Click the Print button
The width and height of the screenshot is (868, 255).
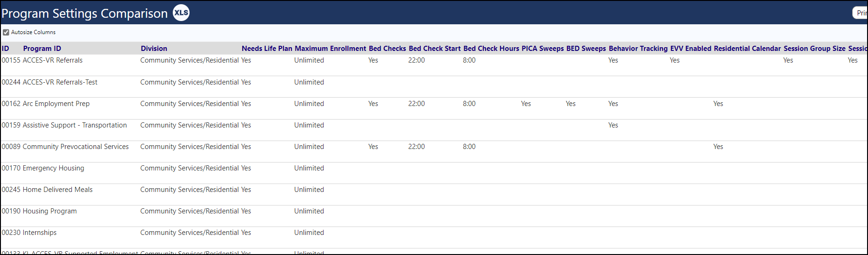860,13
